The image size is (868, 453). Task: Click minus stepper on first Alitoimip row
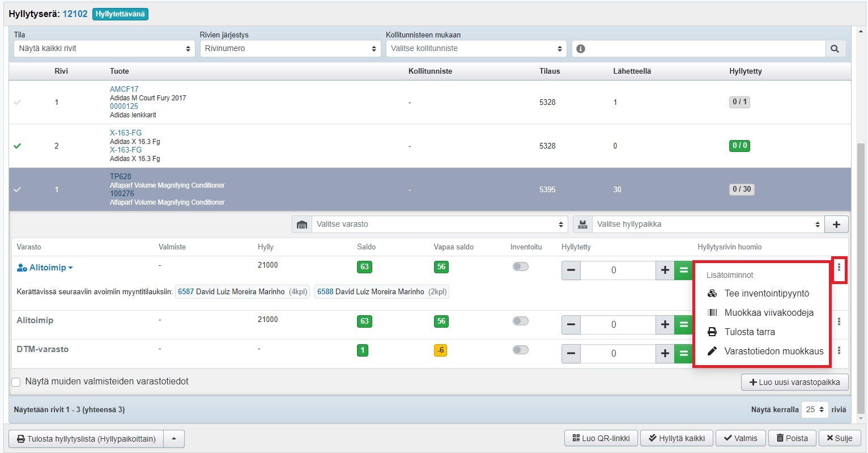coord(571,270)
